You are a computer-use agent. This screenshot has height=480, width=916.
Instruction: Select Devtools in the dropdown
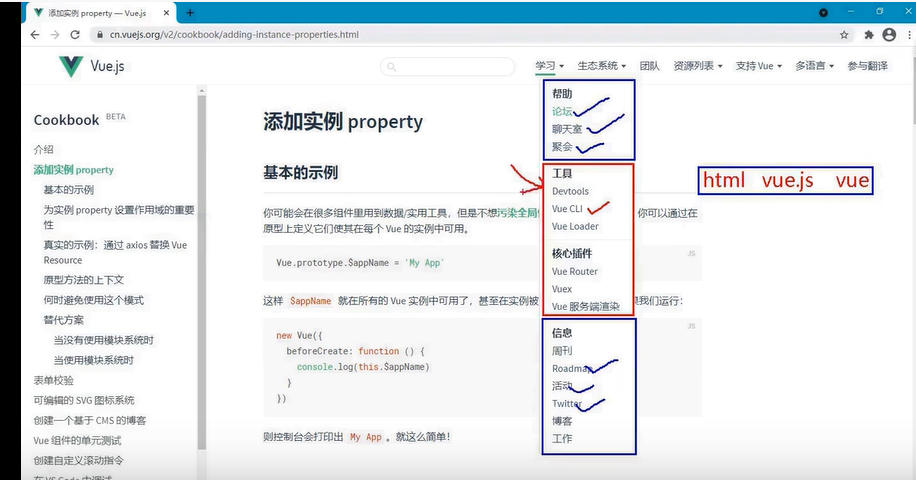570,191
